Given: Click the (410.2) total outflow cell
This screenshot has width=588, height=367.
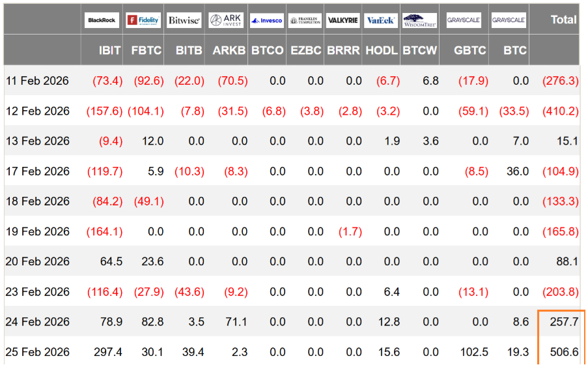Looking at the screenshot, I should point(560,111).
